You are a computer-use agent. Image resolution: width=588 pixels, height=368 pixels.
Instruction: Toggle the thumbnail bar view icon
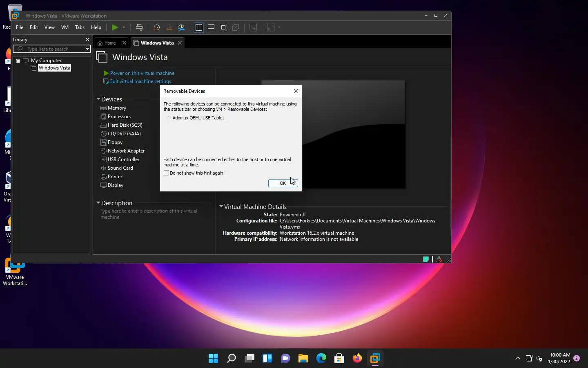tap(211, 27)
